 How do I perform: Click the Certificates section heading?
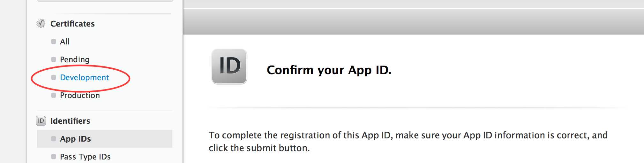tap(72, 24)
